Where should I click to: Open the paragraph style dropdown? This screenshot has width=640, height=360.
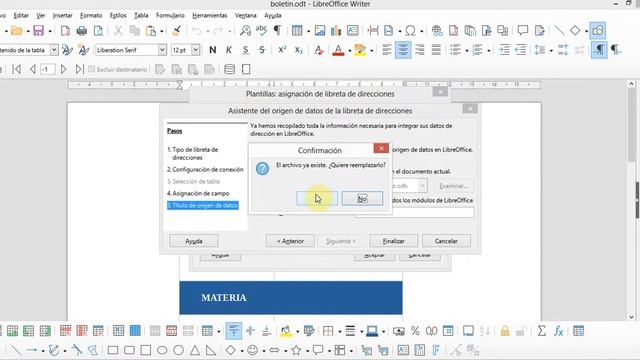[x=54, y=50]
